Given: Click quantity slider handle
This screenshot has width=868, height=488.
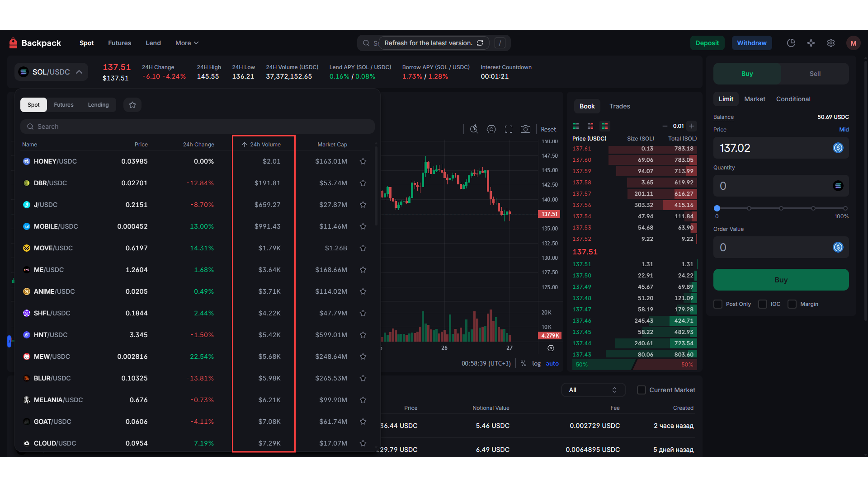Looking at the screenshot, I should coord(717,208).
